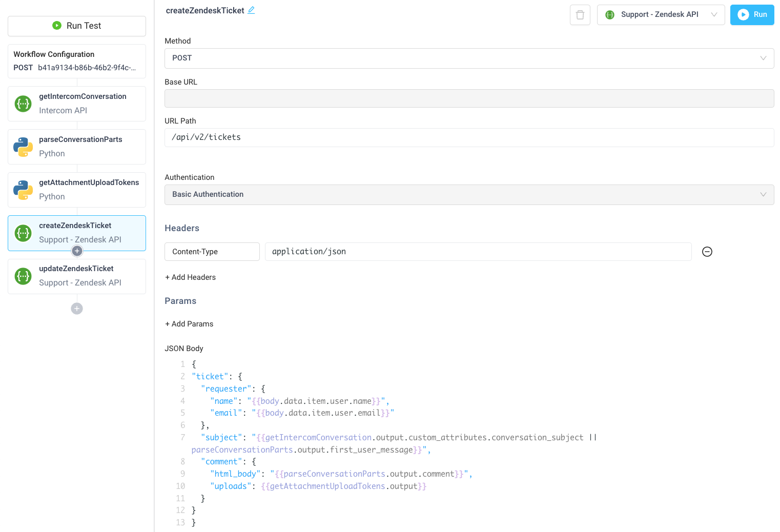Select the getIntercomConversation step in the sidebar

(76, 104)
